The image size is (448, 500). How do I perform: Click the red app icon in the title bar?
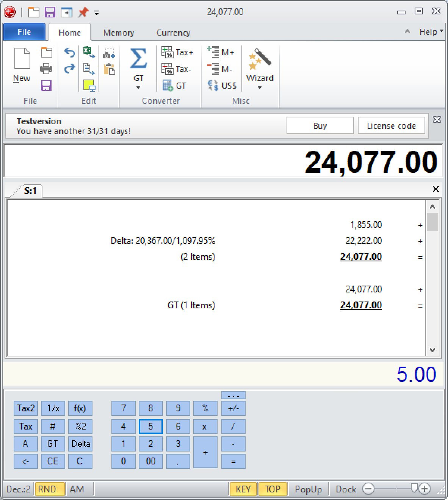point(10,12)
